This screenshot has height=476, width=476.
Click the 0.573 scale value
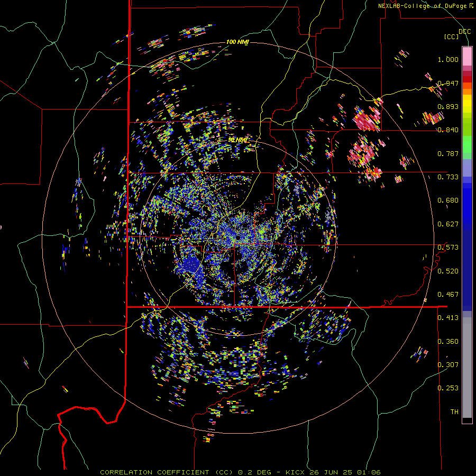448,248
